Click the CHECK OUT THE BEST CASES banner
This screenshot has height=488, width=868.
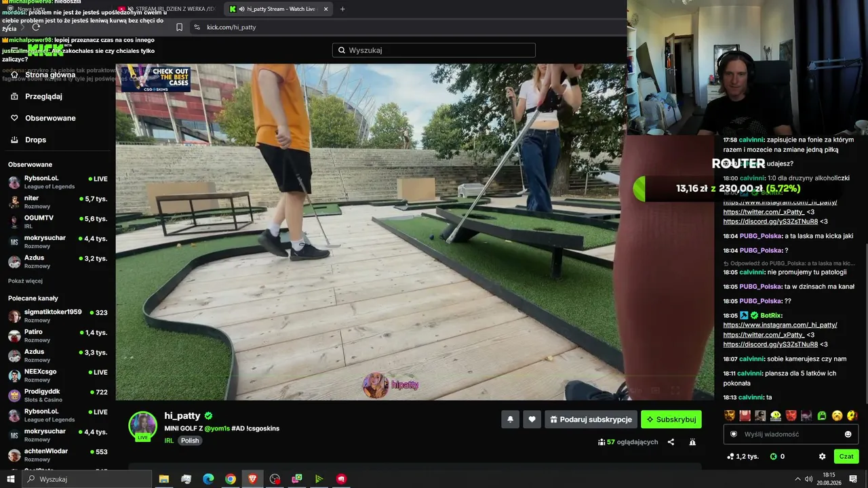click(156, 79)
